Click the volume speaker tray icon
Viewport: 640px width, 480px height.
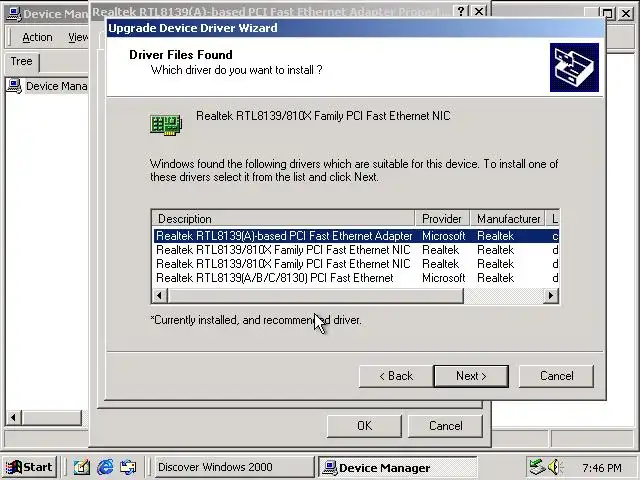(554, 467)
